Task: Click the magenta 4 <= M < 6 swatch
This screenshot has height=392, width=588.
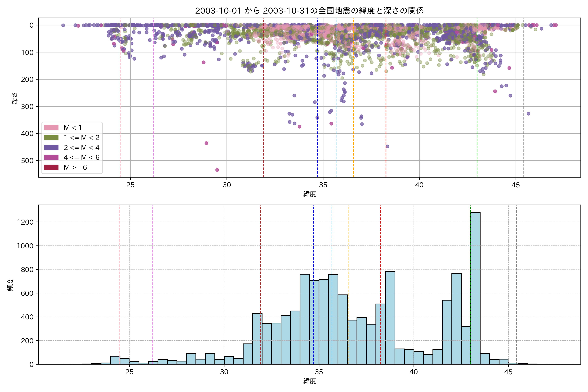Action: (51, 157)
